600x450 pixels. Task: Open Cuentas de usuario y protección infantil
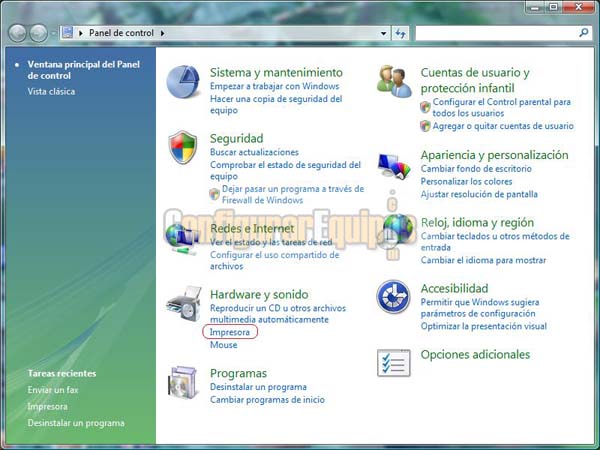475,80
